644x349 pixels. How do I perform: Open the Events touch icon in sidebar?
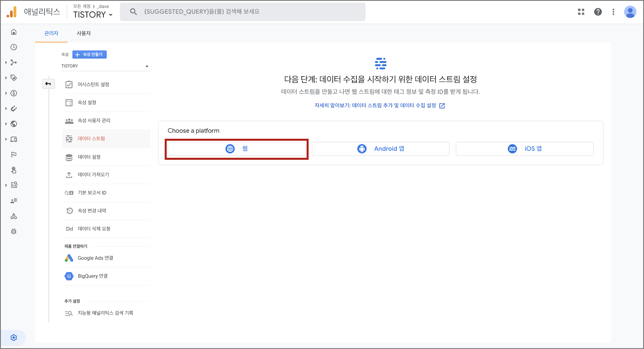pyautogui.click(x=14, y=170)
